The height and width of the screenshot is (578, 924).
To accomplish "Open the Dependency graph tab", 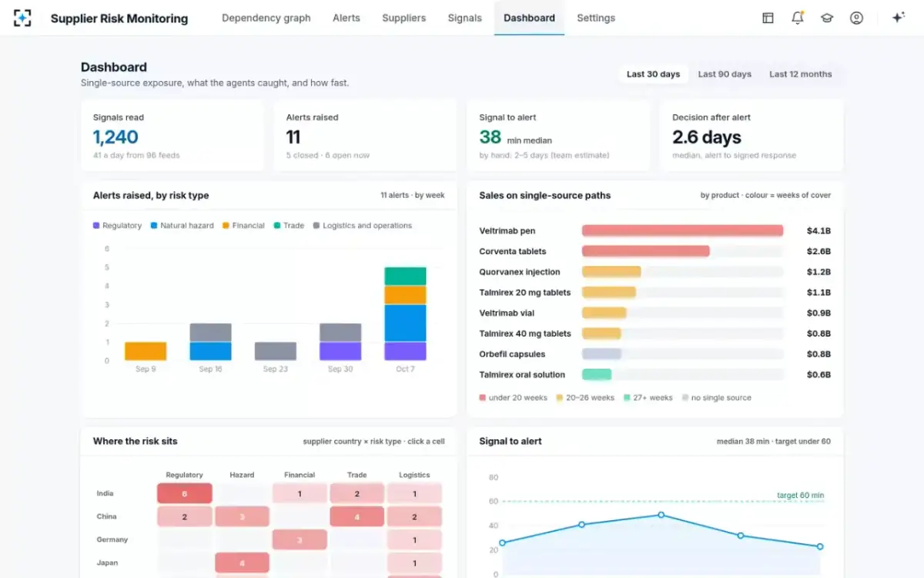I will click(266, 18).
